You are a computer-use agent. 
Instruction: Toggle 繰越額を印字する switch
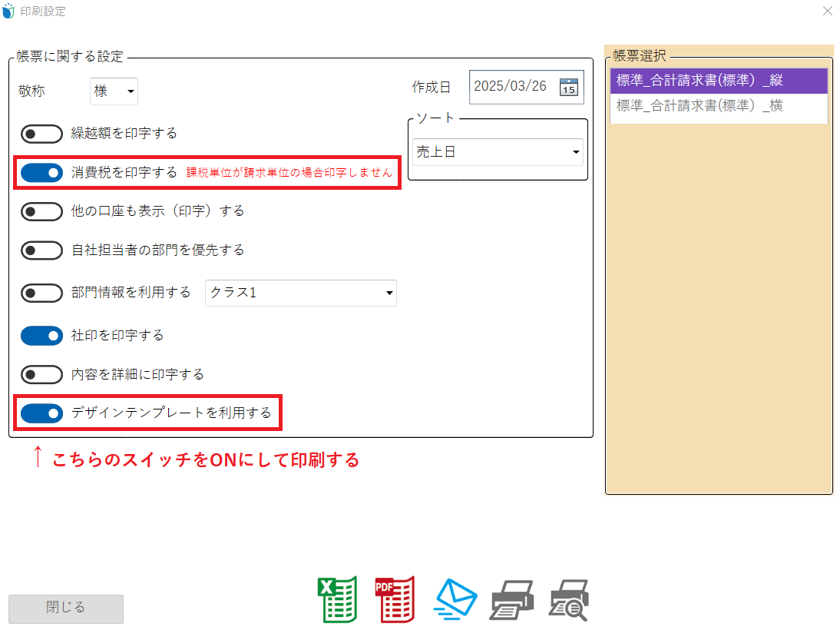(x=41, y=134)
